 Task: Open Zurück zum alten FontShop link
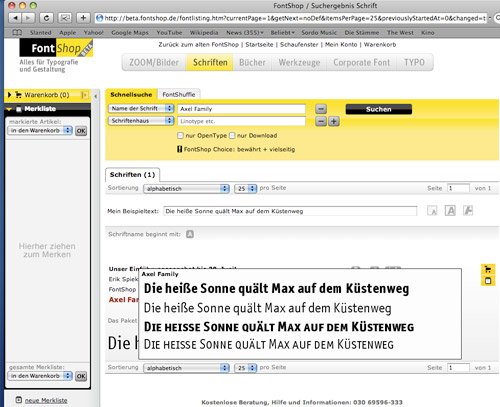(198, 45)
